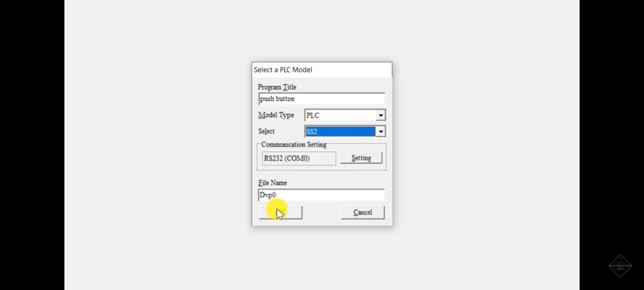The image size is (644, 290).
Task: Click the Program Title label
Action: pyautogui.click(x=277, y=87)
